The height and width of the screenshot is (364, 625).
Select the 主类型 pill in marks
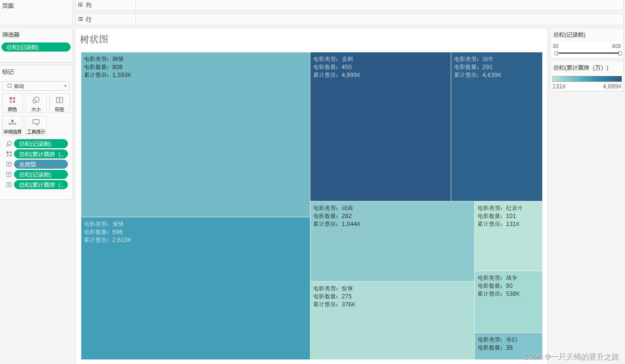41,164
